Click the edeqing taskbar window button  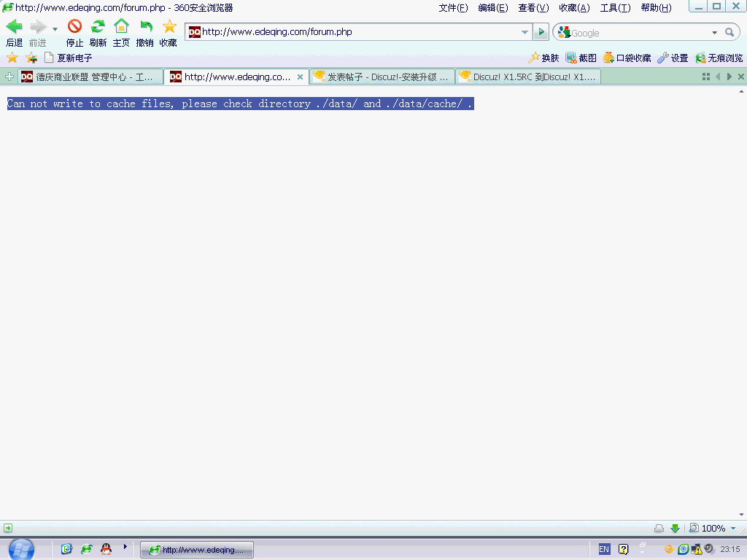pyautogui.click(x=197, y=550)
